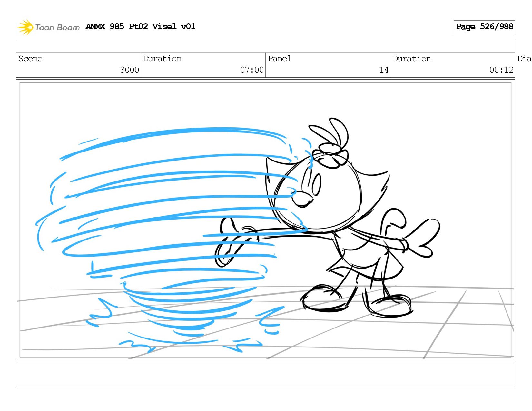Click the Toon Boom logo
Viewport: 532px width, 411px height.
coord(48,27)
